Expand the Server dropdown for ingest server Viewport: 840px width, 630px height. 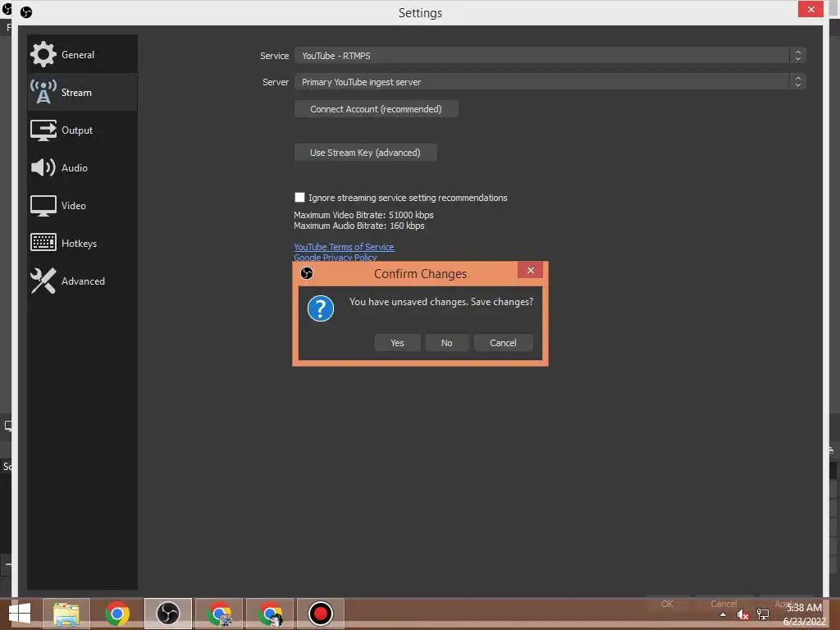[x=550, y=81]
